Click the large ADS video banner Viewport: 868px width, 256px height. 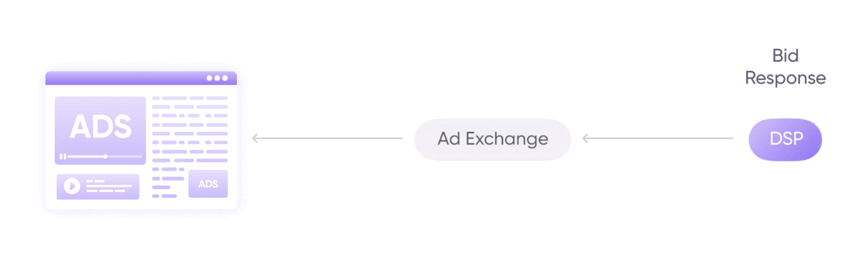click(x=100, y=130)
